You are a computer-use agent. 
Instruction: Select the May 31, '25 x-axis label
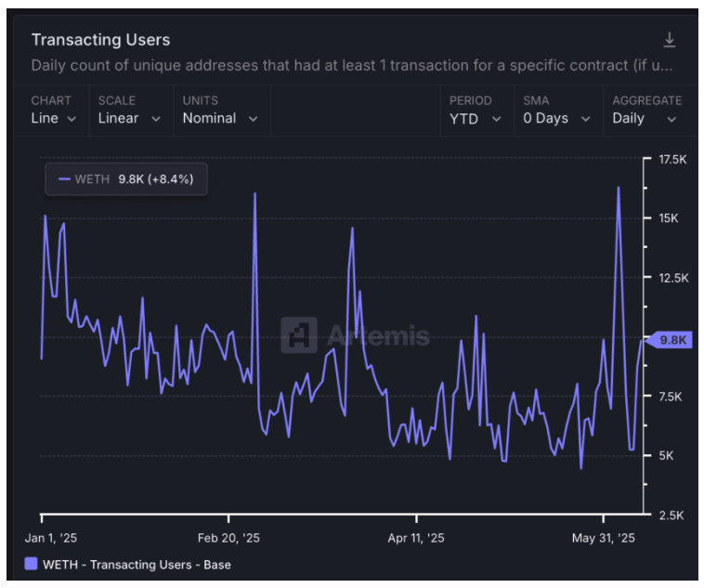[x=603, y=538]
